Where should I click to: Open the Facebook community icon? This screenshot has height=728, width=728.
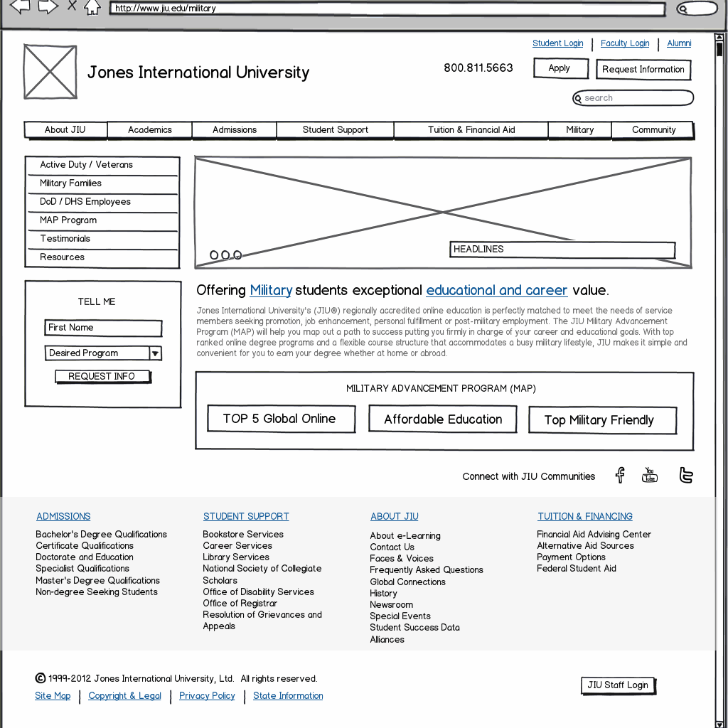tap(620, 476)
